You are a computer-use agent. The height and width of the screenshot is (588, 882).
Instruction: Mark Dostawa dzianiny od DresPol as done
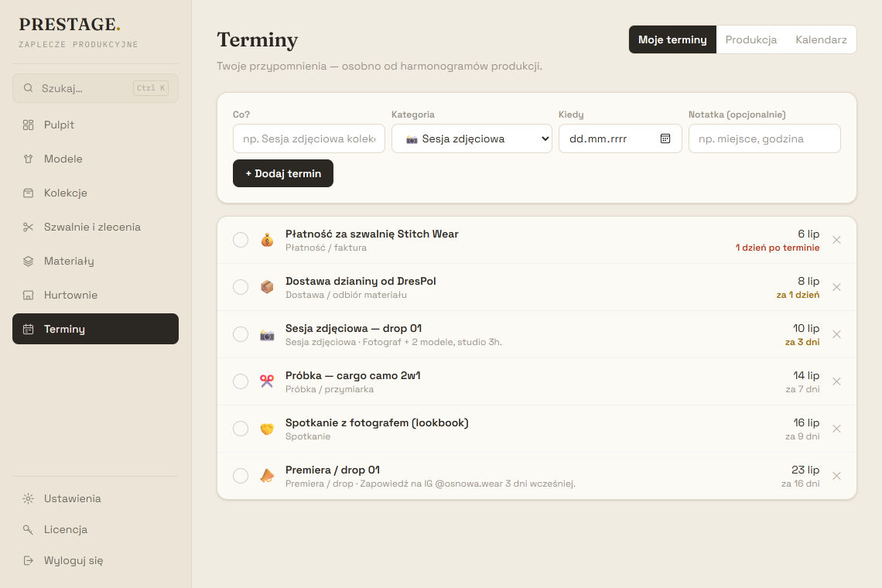(x=241, y=287)
